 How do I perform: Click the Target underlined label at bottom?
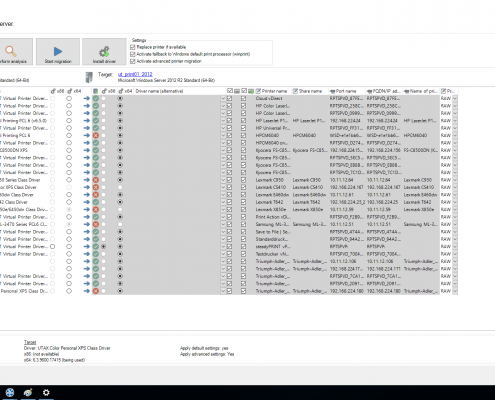click(x=30, y=342)
